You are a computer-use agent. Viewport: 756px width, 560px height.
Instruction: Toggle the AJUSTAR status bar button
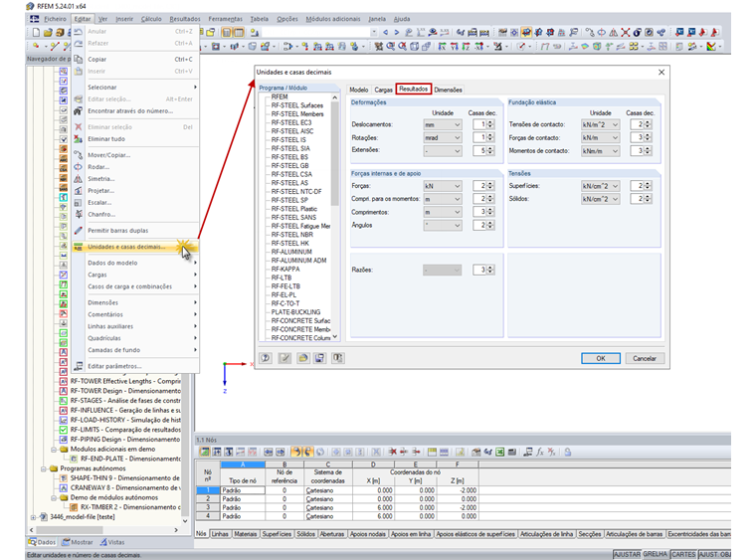(x=627, y=554)
